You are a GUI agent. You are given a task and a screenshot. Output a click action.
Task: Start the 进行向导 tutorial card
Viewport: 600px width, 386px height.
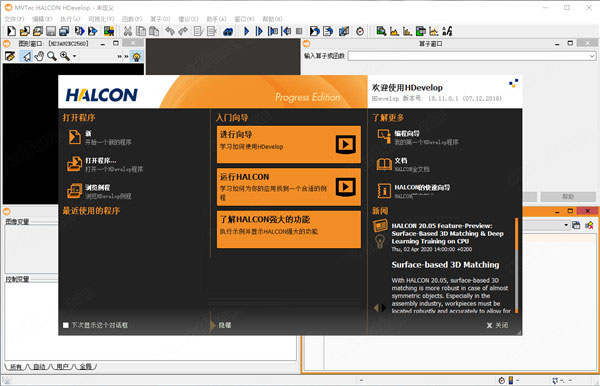click(x=289, y=144)
